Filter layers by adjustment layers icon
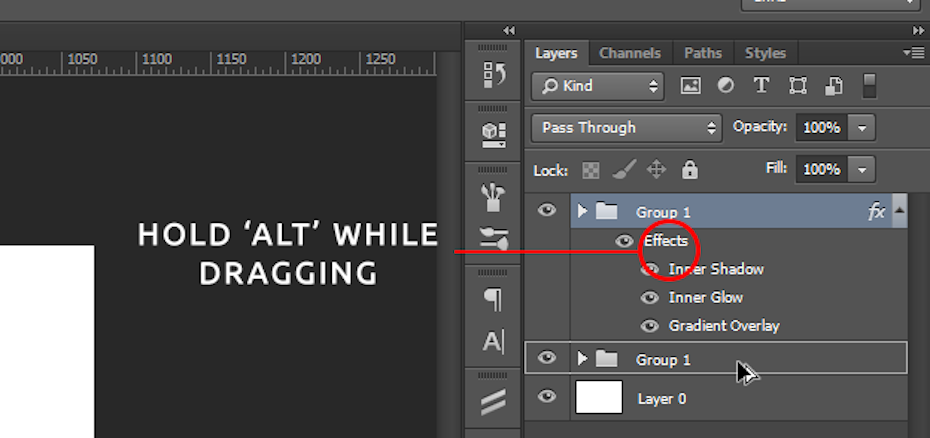 [x=726, y=86]
